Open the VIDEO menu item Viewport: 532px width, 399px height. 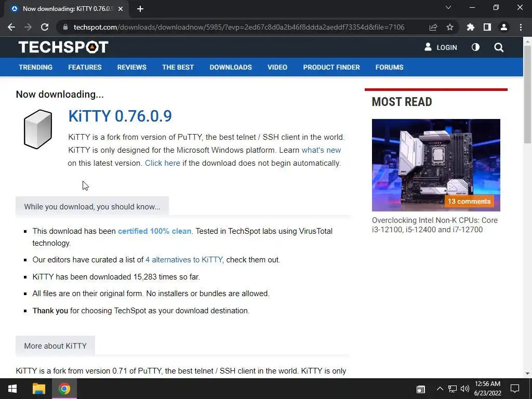(277, 67)
